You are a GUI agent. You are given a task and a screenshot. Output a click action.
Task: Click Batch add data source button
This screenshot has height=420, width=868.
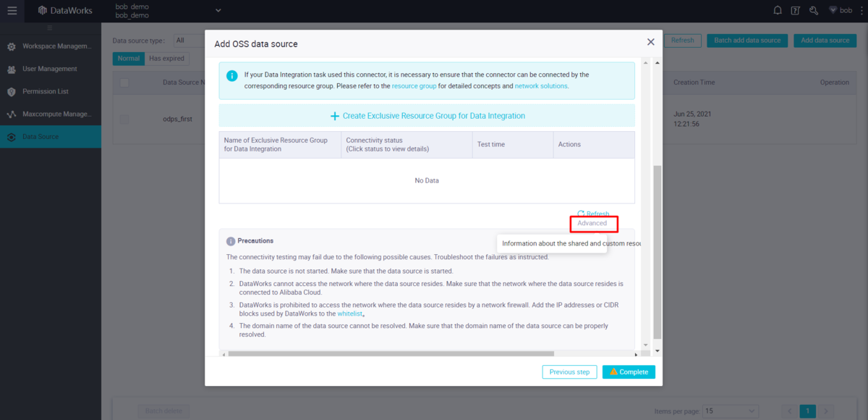point(747,41)
